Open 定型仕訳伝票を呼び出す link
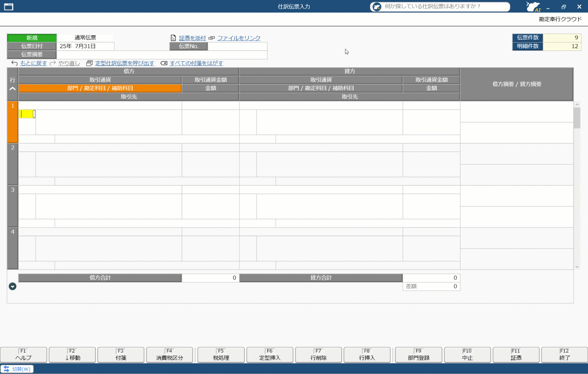Viewport: 588px width, 374px height. pos(125,63)
